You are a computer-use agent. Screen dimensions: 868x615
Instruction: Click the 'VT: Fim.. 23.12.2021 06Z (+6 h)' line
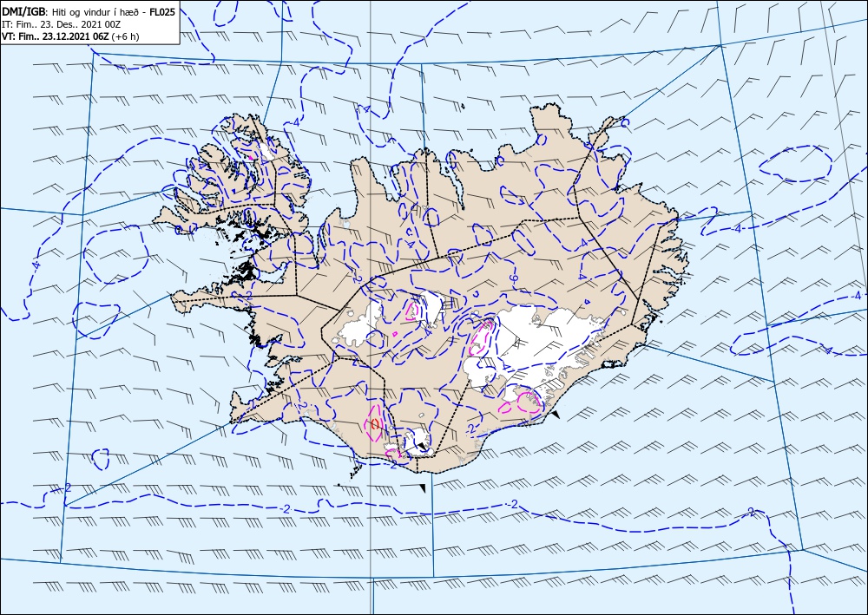click(x=71, y=36)
